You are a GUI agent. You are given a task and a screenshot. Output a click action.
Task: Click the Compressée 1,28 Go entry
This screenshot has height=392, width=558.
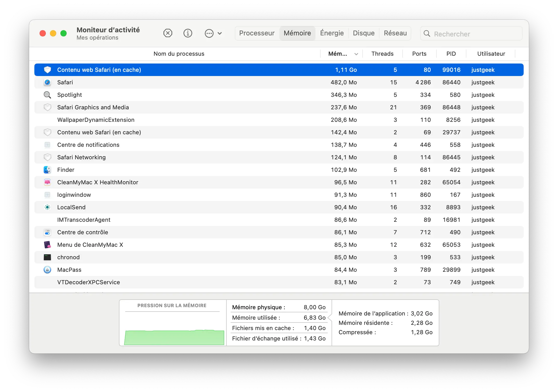385,332
